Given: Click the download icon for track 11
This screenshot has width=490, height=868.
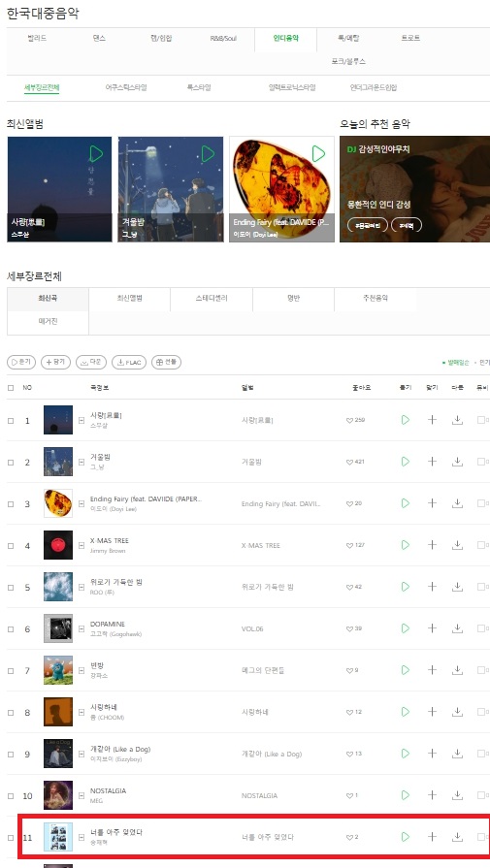Looking at the screenshot, I should click(457, 836).
